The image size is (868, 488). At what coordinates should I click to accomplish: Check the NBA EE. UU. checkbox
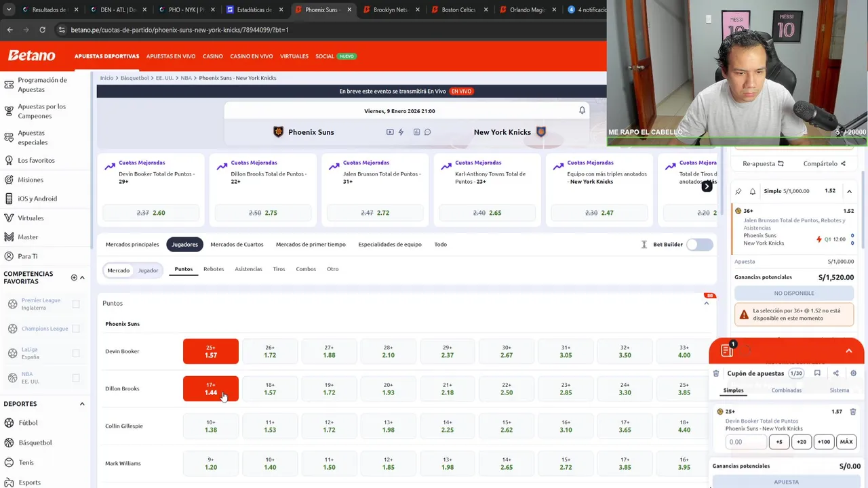[76, 378]
